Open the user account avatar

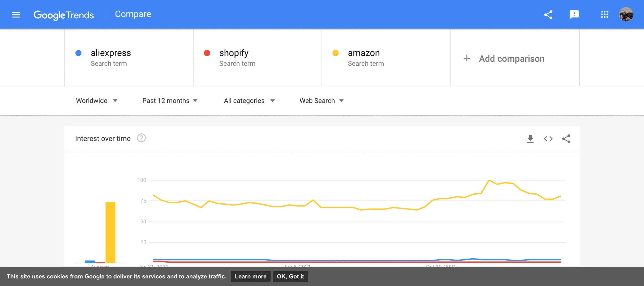click(x=626, y=15)
